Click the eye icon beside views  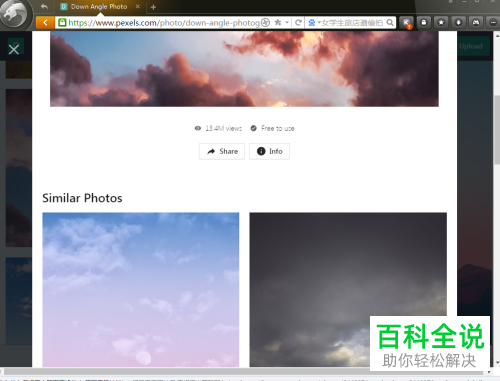pos(198,128)
